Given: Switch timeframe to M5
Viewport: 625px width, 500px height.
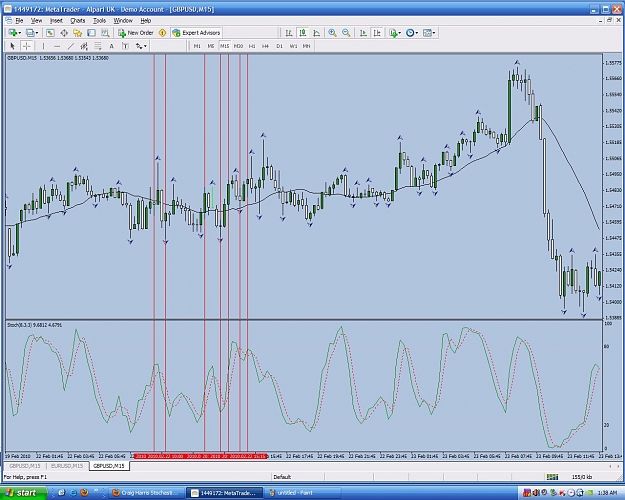Looking at the screenshot, I should coord(211,46).
